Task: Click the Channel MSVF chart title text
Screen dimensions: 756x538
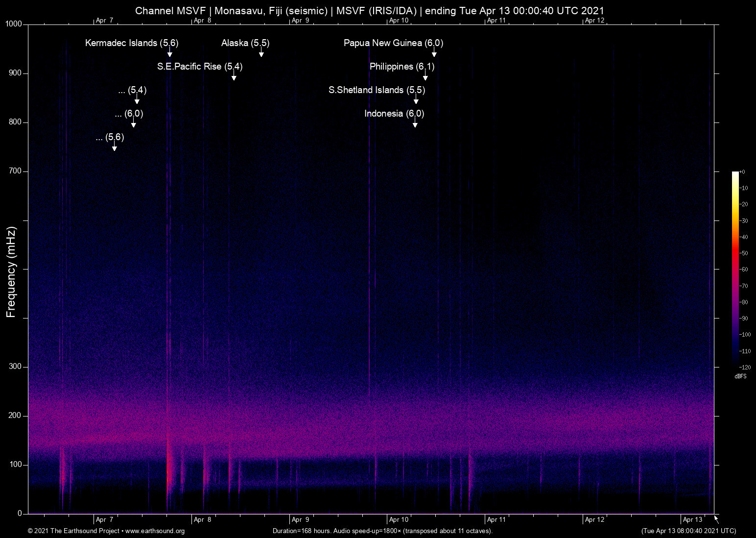Action: [x=369, y=11]
